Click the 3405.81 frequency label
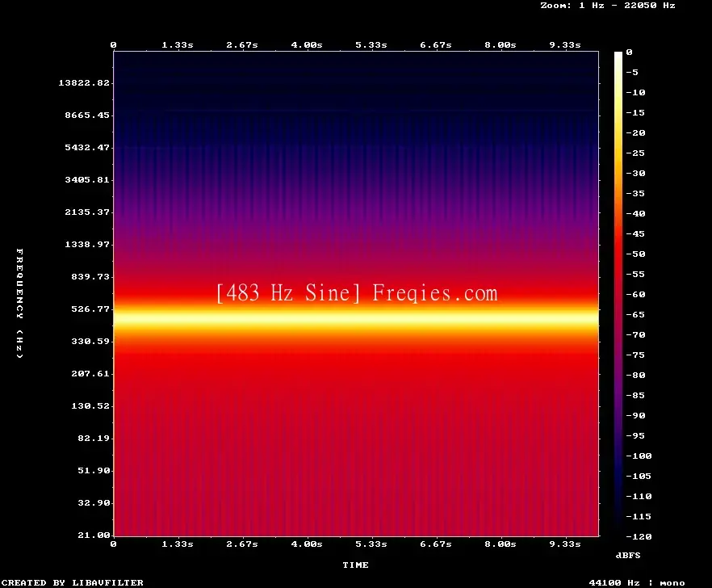Viewport: 712px width, 588px height. pos(87,179)
